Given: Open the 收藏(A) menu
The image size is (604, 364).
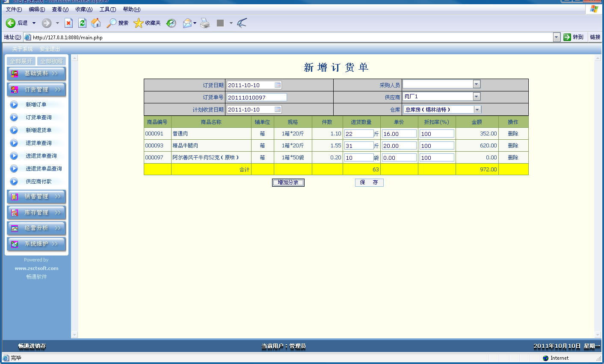Looking at the screenshot, I should pyautogui.click(x=84, y=9).
